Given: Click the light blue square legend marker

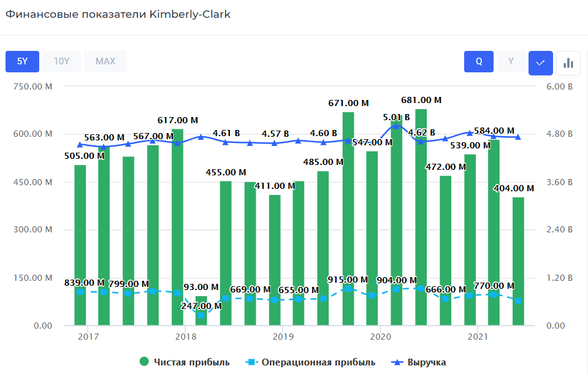Looking at the screenshot, I should pyautogui.click(x=251, y=362).
